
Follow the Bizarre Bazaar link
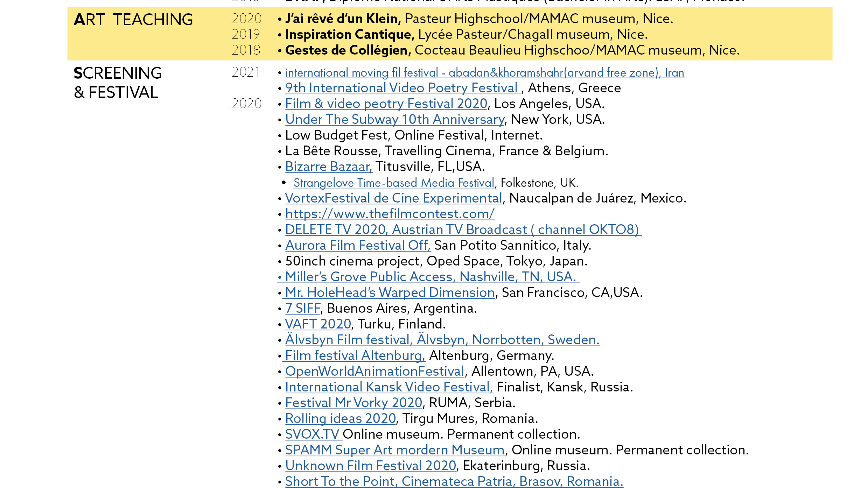click(328, 167)
